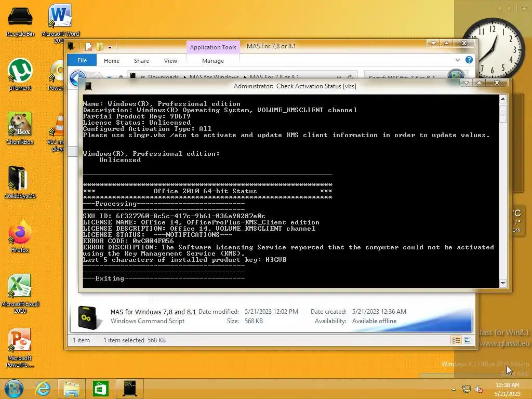Select the Application Tools contextual tab
This screenshot has width=532, height=399.
click(x=213, y=47)
